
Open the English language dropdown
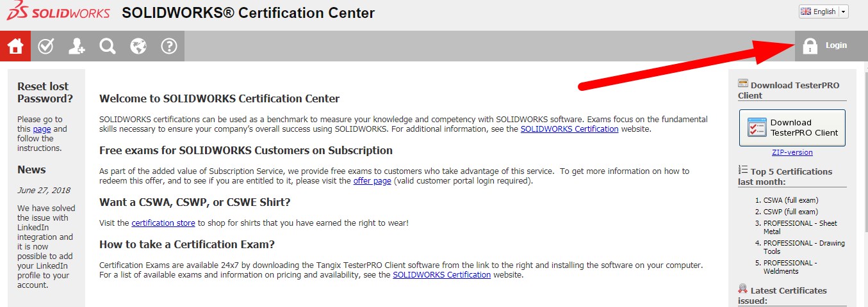click(x=823, y=12)
